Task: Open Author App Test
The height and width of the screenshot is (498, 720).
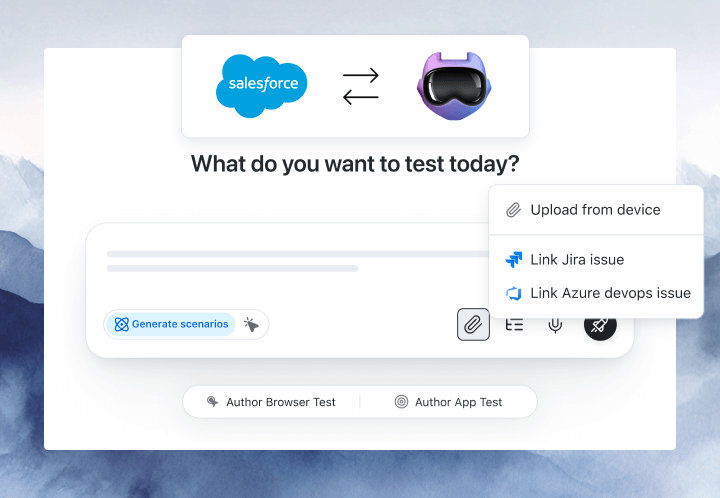Action: [x=449, y=402]
